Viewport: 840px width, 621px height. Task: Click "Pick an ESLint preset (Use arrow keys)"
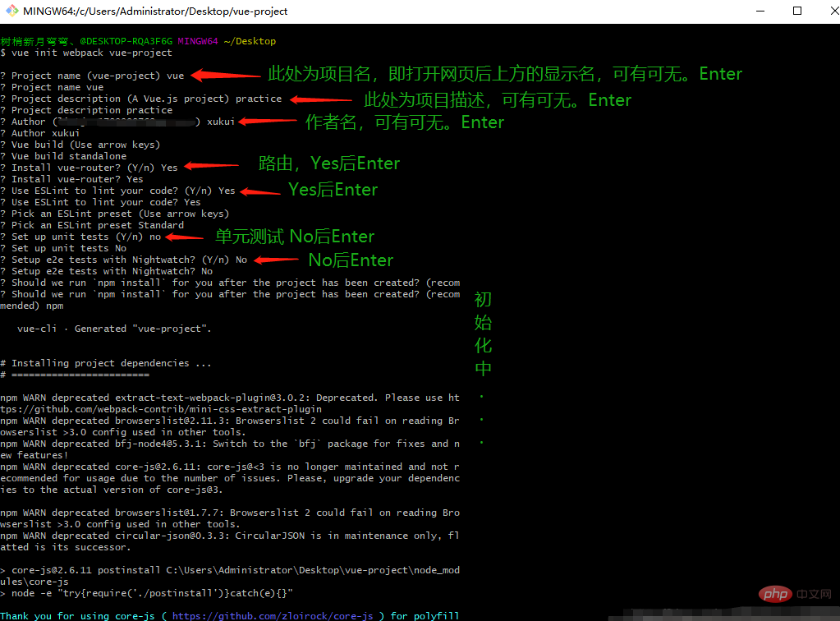(x=115, y=214)
